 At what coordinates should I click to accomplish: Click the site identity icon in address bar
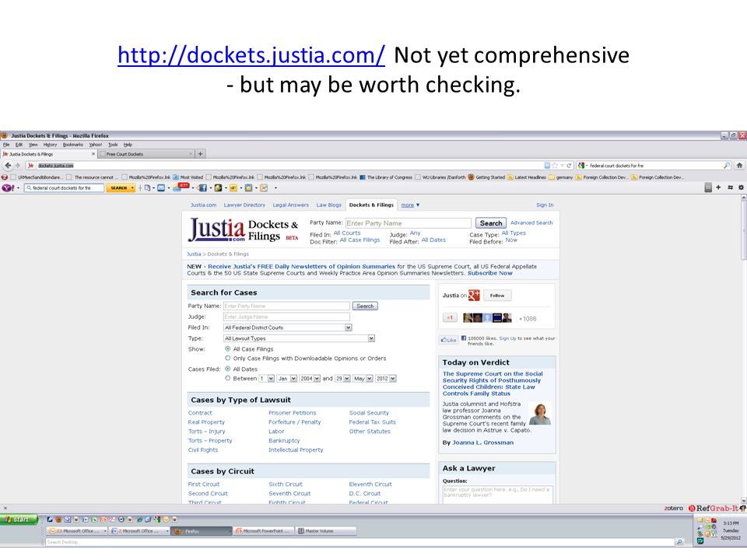pyautogui.click(x=31, y=165)
